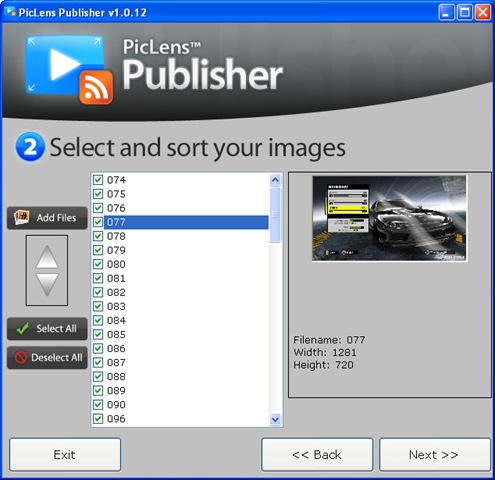Click the highlighted 077 list entry
This screenshot has width=495, height=480.
point(186,222)
